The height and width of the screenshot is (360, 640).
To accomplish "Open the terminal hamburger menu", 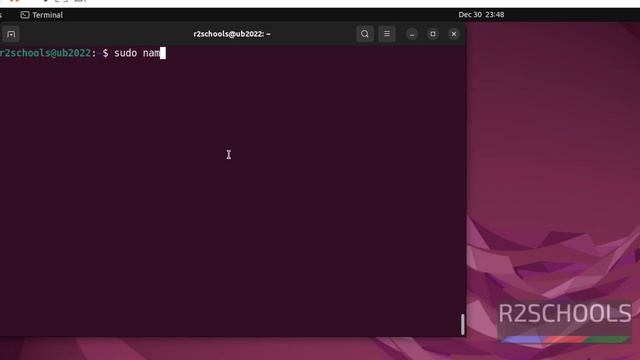I will 387,34.
